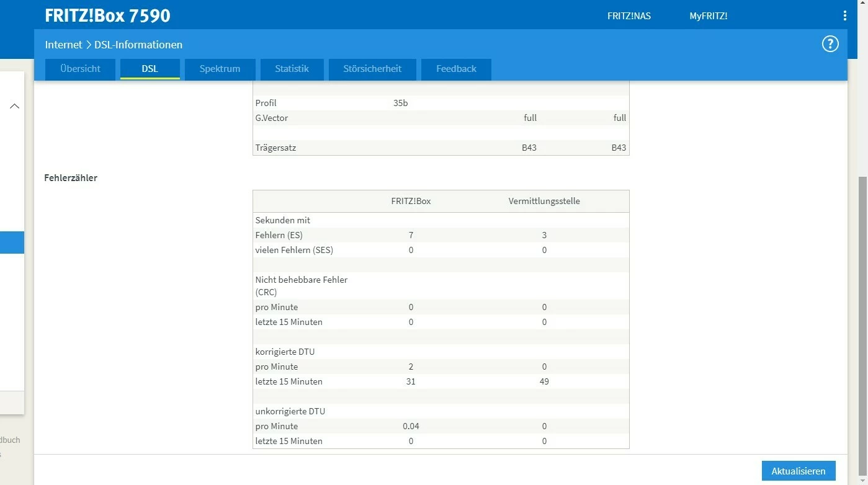Viewport: 868px width, 485px height.
Task: Click the Vermittlungsstelle column header
Action: tap(544, 201)
